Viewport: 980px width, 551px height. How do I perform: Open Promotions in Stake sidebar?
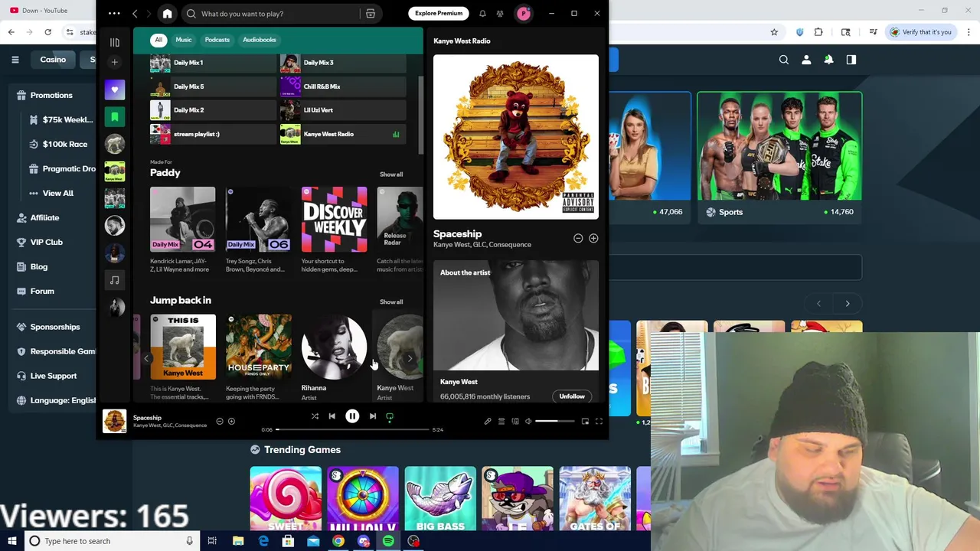click(51, 95)
